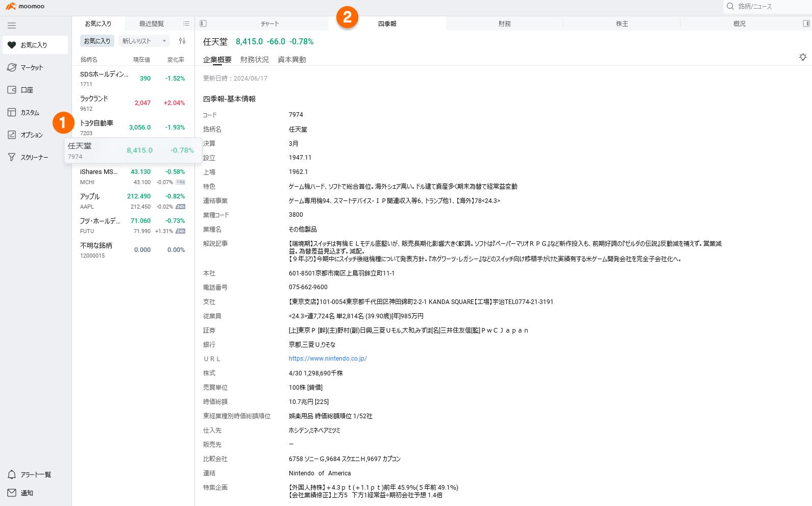Viewport: 812px width, 506px height.
Task: Click 時価総額 value 10.7兆円 [225]
Action: coord(309,401)
